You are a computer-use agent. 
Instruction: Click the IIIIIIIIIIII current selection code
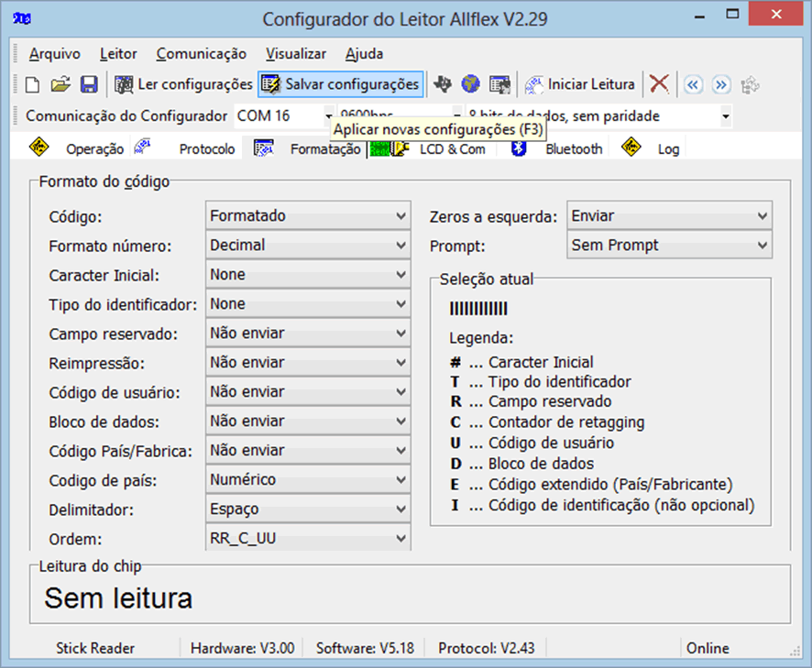pyautogui.click(x=478, y=309)
